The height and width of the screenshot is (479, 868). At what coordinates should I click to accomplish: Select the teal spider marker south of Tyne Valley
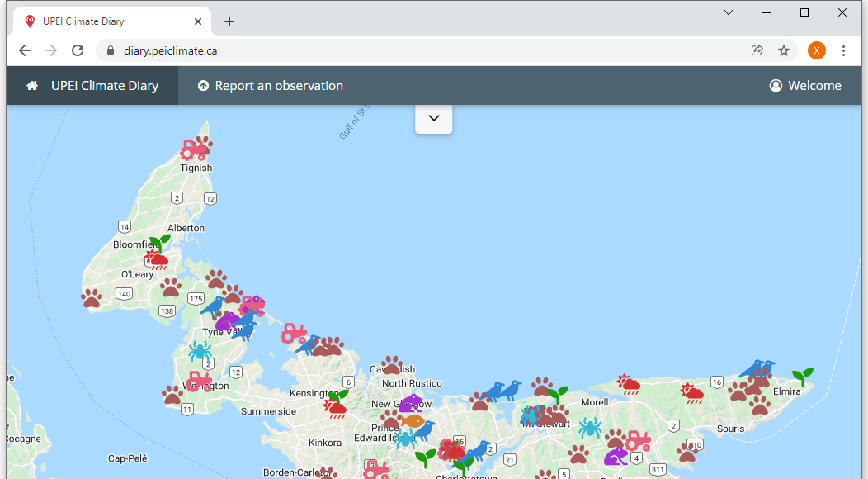[x=200, y=350]
